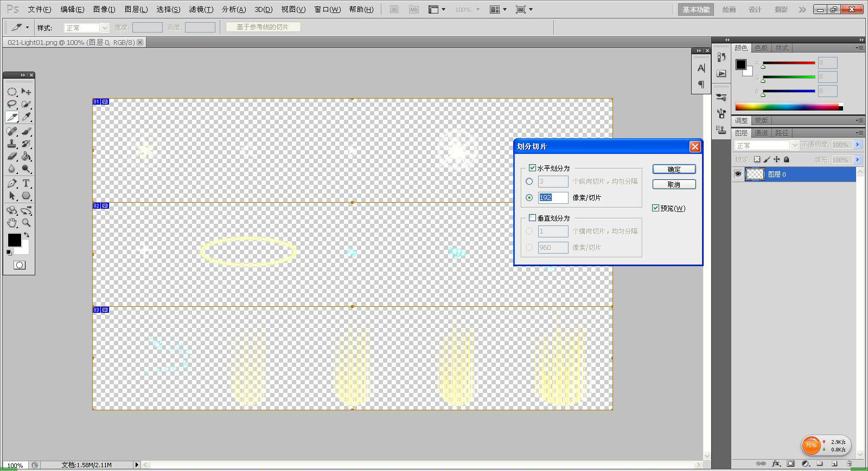Open the color panel flyout menu
The image size is (868, 471).
[x=859, y=48]
